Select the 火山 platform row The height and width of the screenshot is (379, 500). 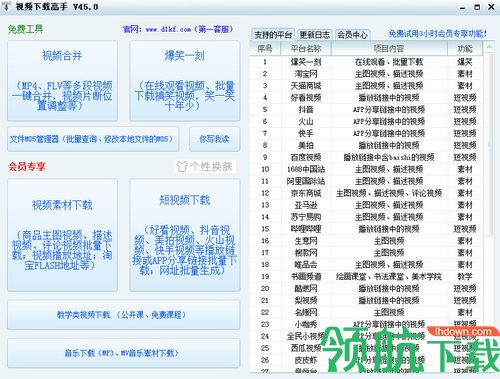[366, 122]
